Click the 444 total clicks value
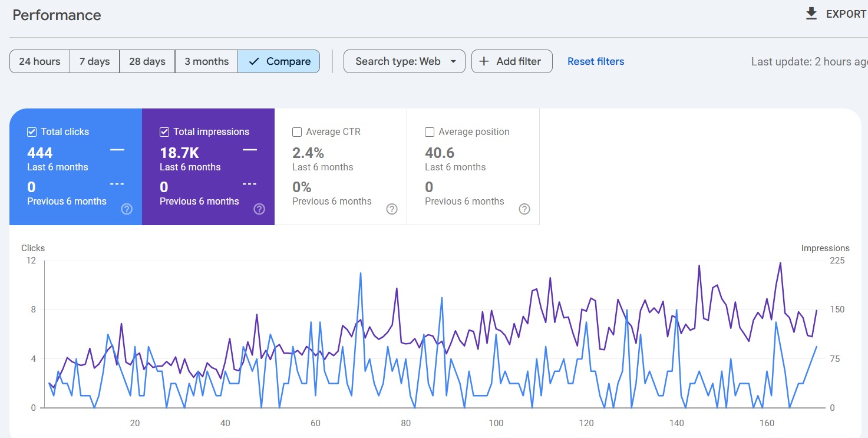868x438 pixels. coord(40,153)
